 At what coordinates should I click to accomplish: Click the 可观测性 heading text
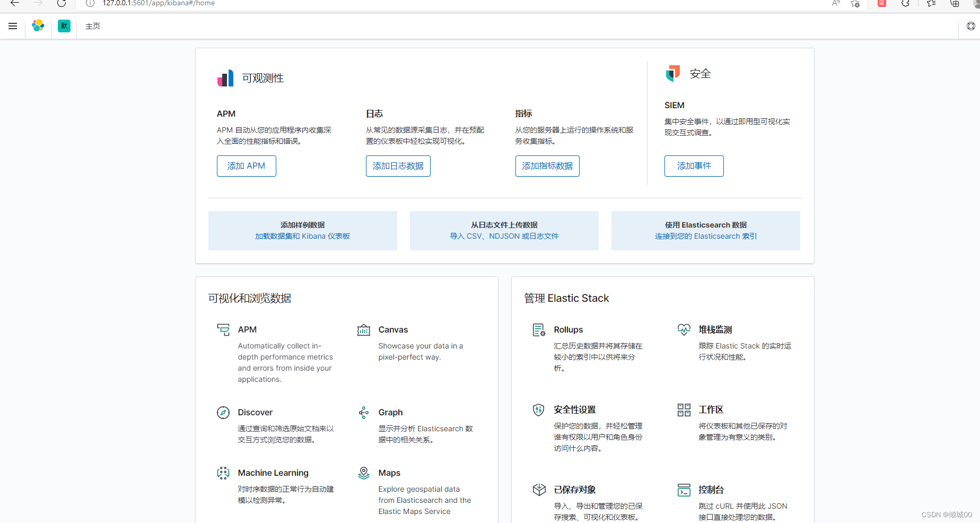point(263,78)
